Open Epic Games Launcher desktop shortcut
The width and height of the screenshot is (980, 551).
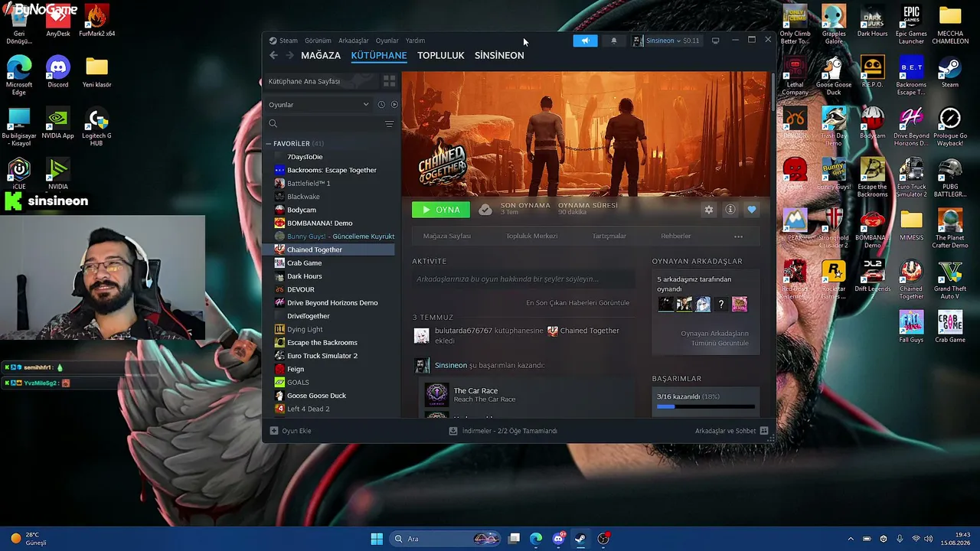(911, 24)
